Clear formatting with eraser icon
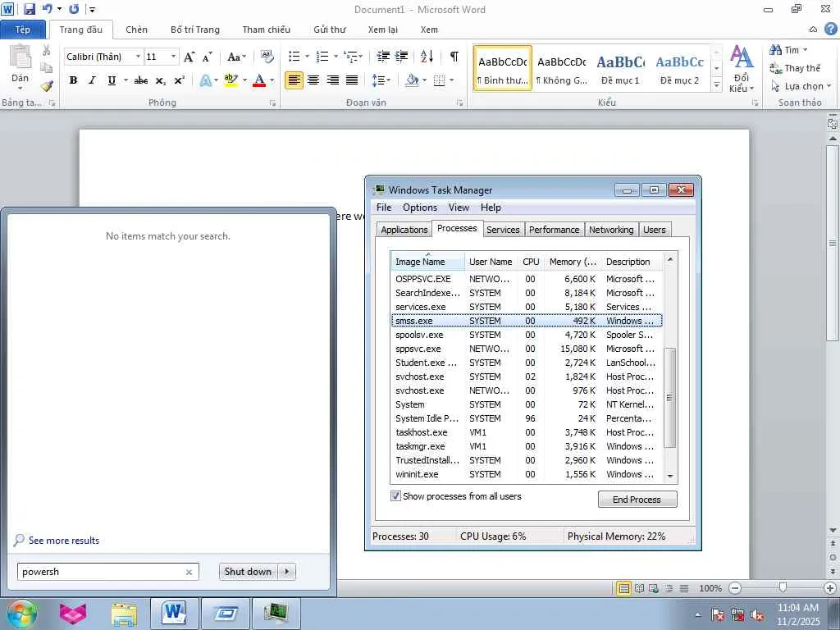Viewport: 840px width, 630px height. click(x=267, y=57)
